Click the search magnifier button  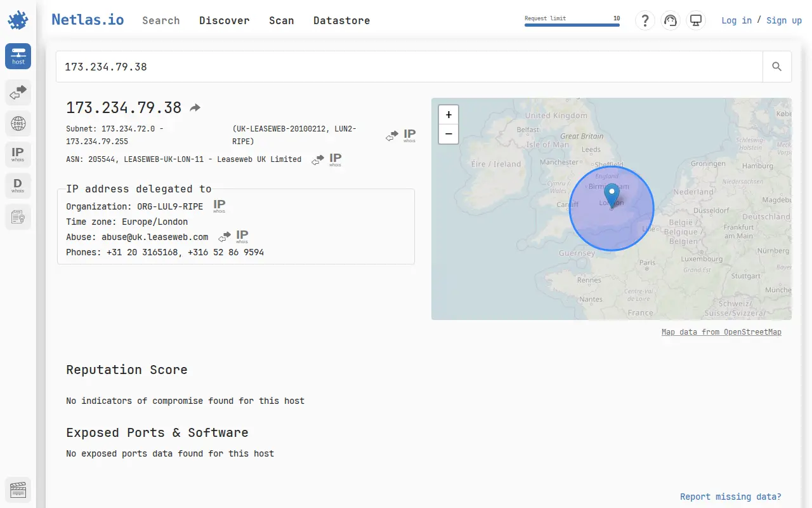(776, 67)
